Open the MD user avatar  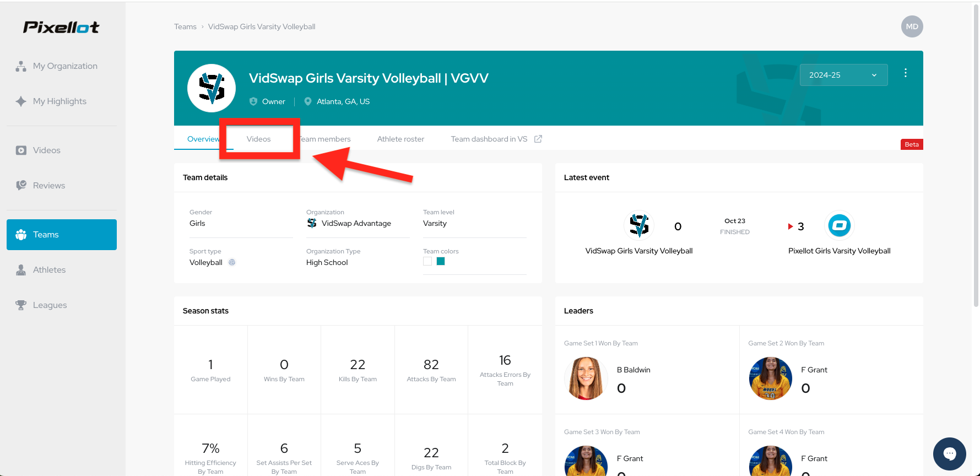tap(912, 26)
